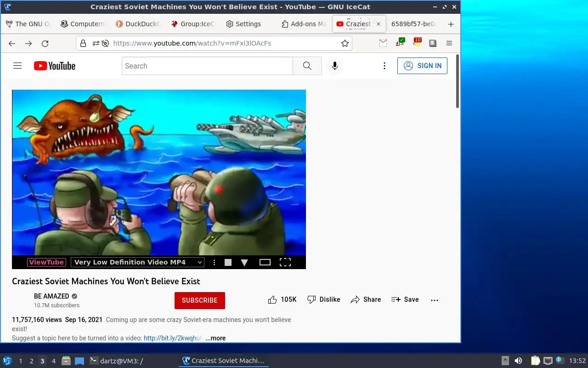Start voice search with the microphone

pos(335,66)
